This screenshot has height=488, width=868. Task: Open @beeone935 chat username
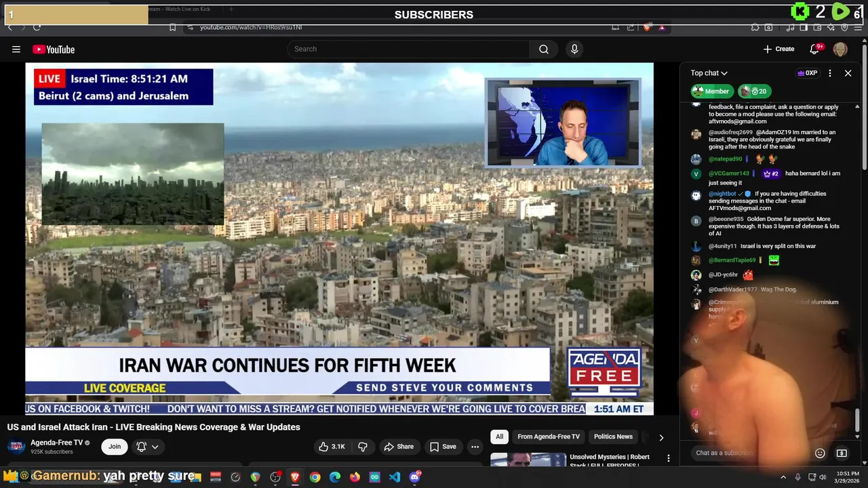coord(726,219)
